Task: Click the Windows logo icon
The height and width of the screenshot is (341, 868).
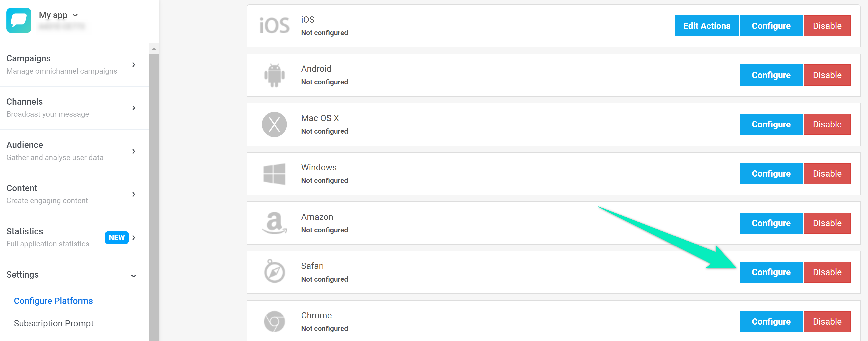Action: [274, 174]
